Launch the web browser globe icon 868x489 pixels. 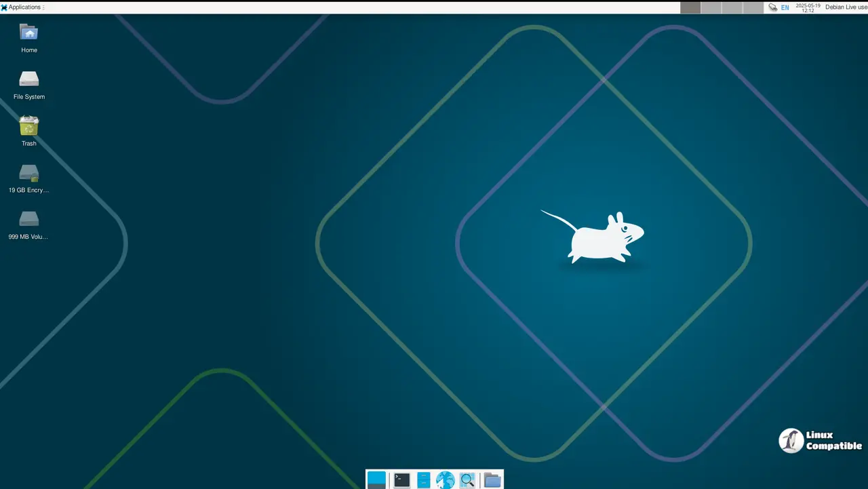pyautogui.click(x=445, y=480)
